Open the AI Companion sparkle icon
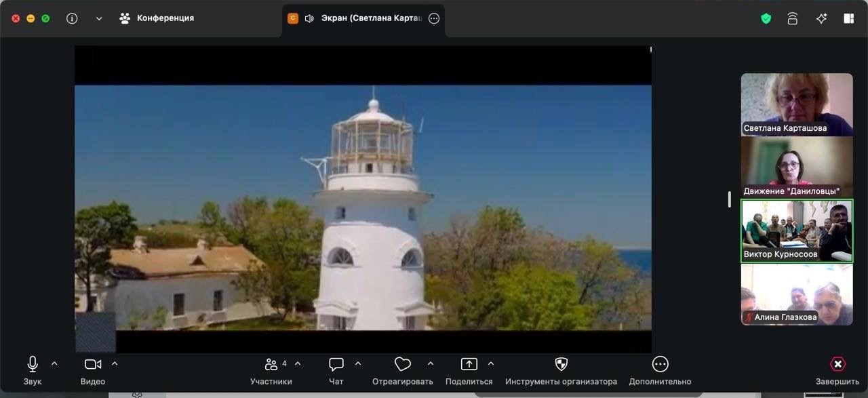Image resolution: width=868 pixels, height=398 pixels. tap(821, 18)
